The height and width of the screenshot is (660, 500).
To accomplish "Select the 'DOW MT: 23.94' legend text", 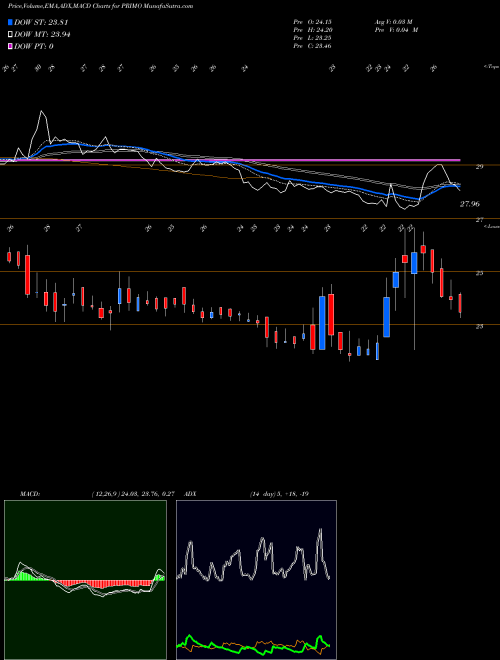I will coord(42,35).
